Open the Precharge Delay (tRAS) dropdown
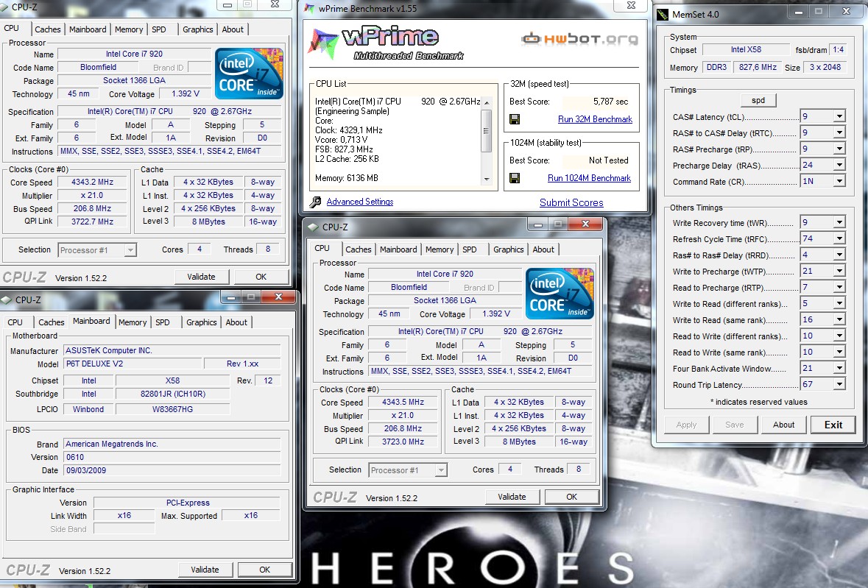868x588 pixels. [839, 165]
